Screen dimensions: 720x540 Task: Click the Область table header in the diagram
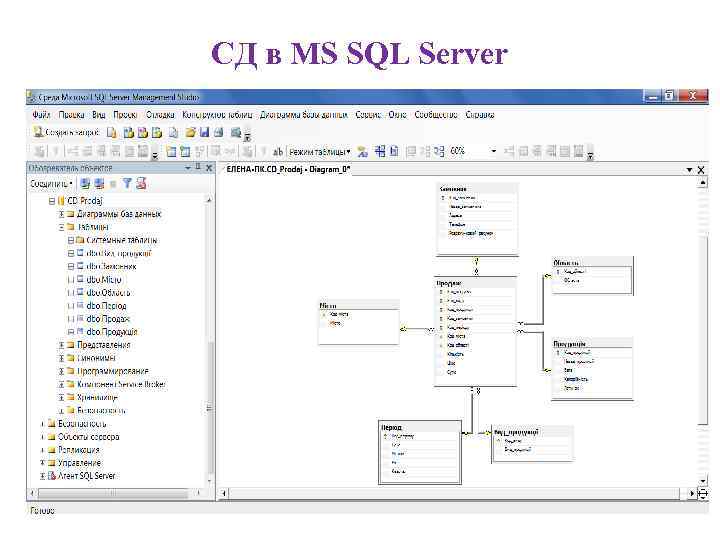(592, 263)
